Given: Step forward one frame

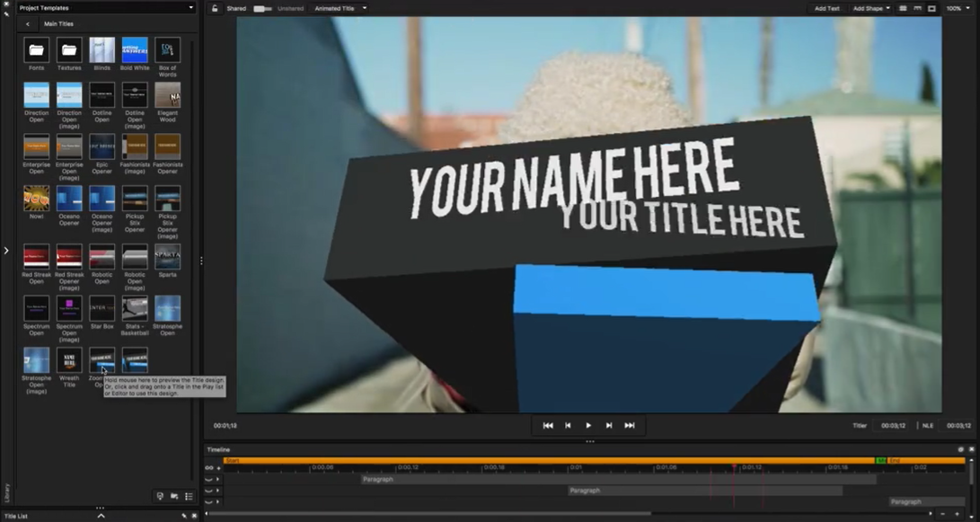Looking at the screenshot, I should pos(609,425).
